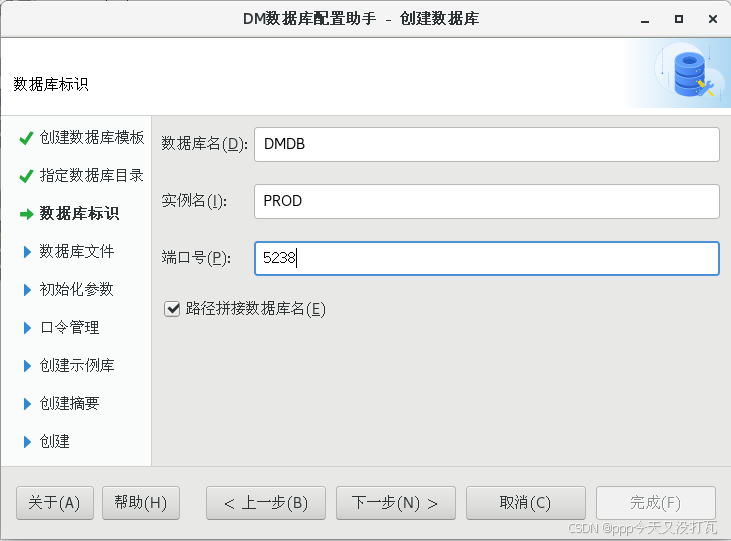731x541 pixels.
Task: Select 创建数据库模板 step in sidebar
Action: point(92,138)
